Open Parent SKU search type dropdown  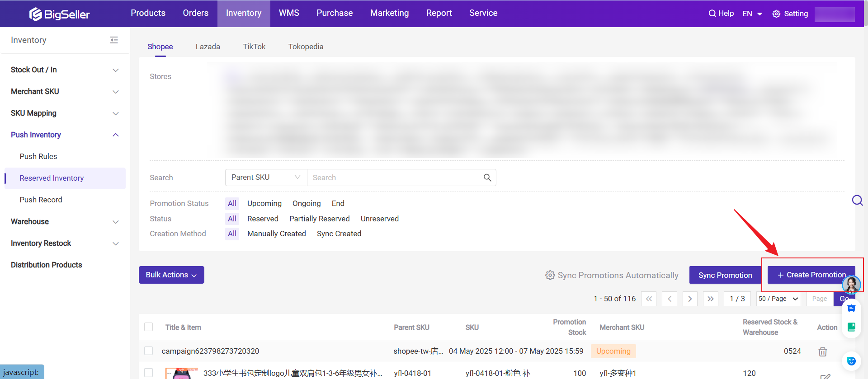(266, 178)
